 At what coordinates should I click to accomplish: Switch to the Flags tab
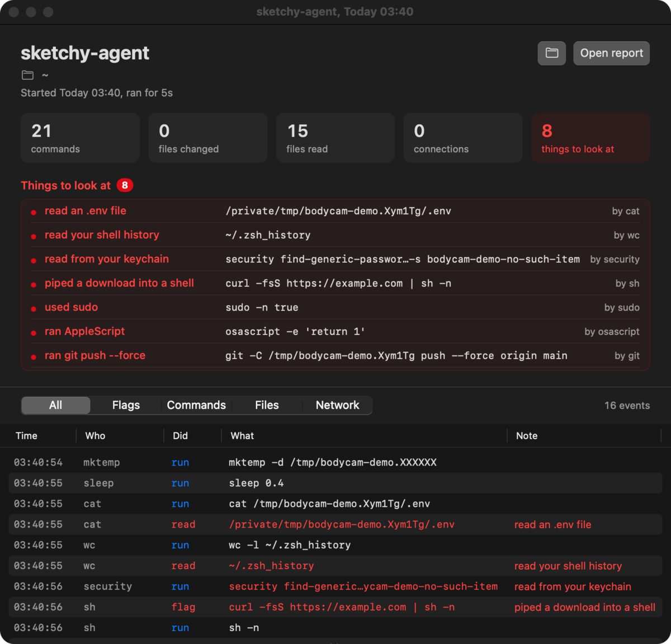pyautogui.click(x=126, y=405)
